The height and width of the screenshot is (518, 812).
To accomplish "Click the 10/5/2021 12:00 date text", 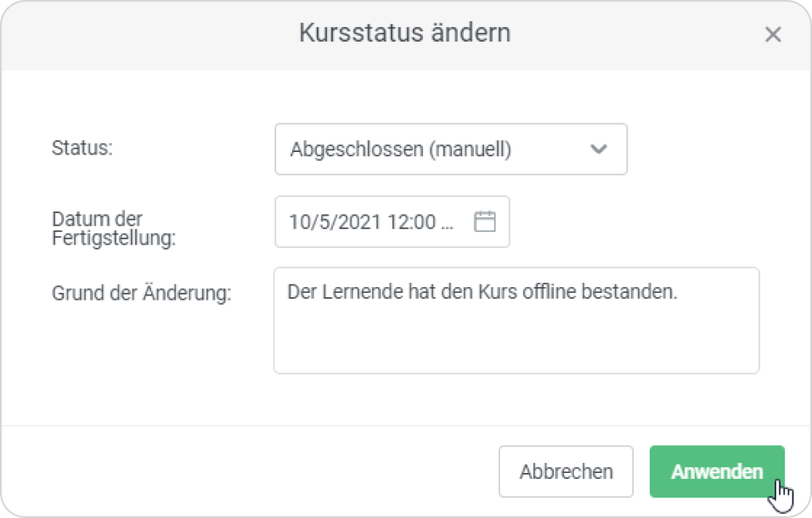I will [362, 222].
